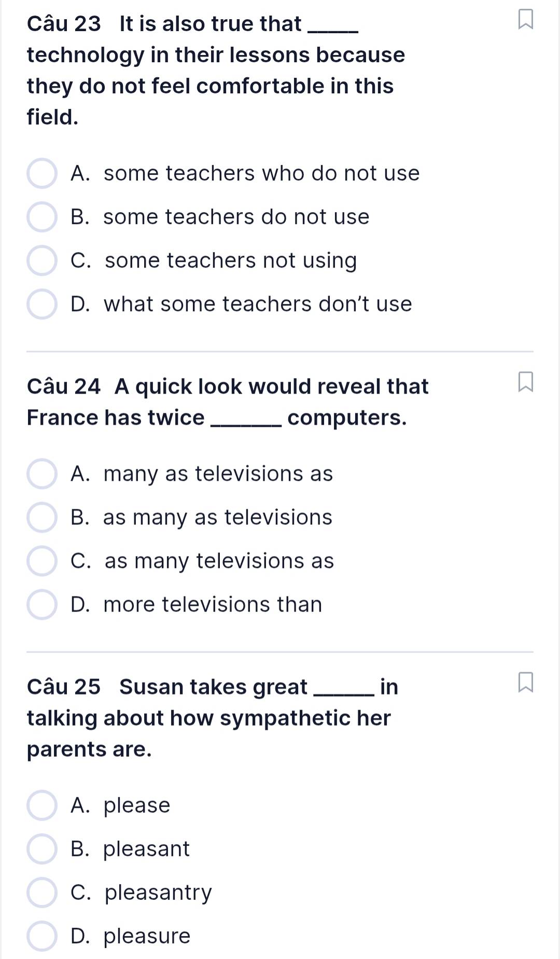Image resolution: width=560 pixels, height=959 pixels.
Task: Click the 'more televisions than' answer label
Action: coord(213,605)
